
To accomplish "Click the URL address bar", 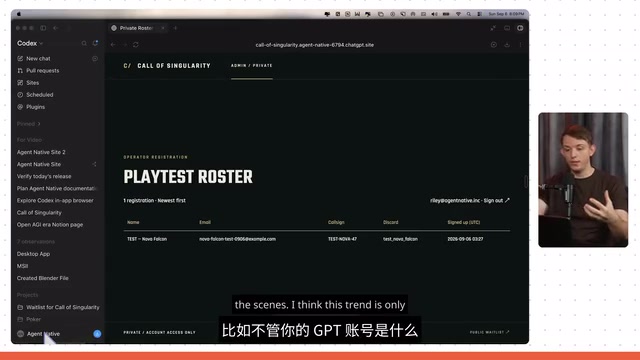I will click(314, 45).
